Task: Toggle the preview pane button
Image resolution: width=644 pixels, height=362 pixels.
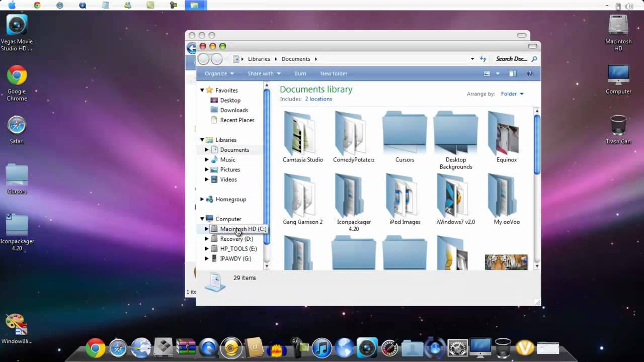Action: point(512,73)
